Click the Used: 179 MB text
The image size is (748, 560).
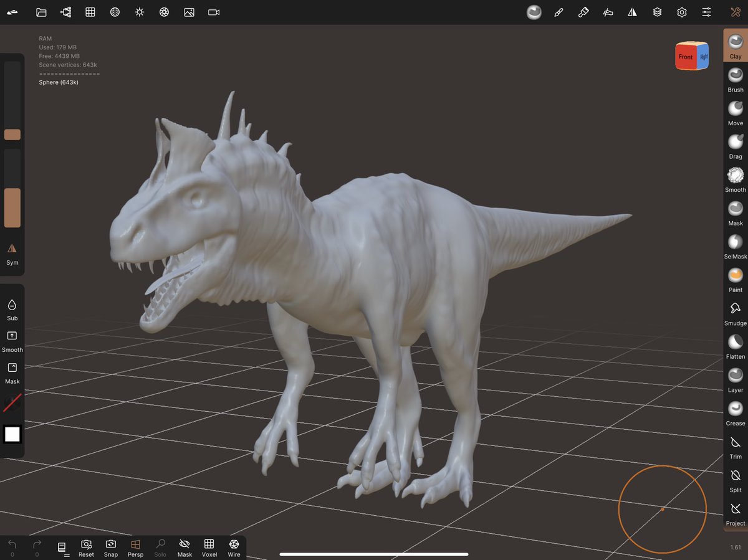pyautogui.click(x=57, y=47)
